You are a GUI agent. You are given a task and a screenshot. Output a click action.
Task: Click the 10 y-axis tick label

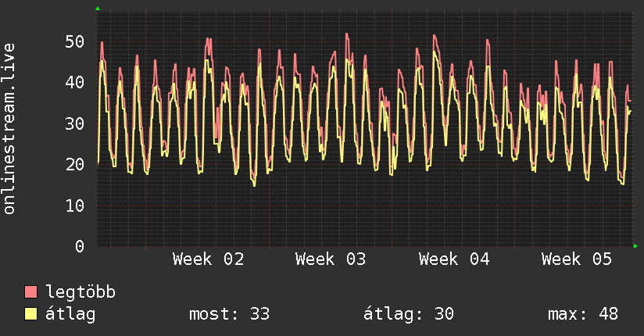tap(75, 206)
